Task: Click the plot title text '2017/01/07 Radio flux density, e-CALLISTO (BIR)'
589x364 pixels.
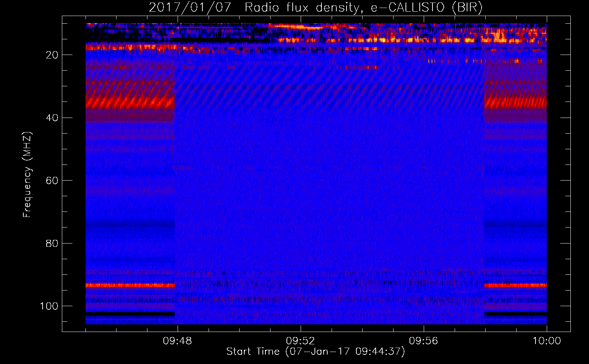Action: 316,8
